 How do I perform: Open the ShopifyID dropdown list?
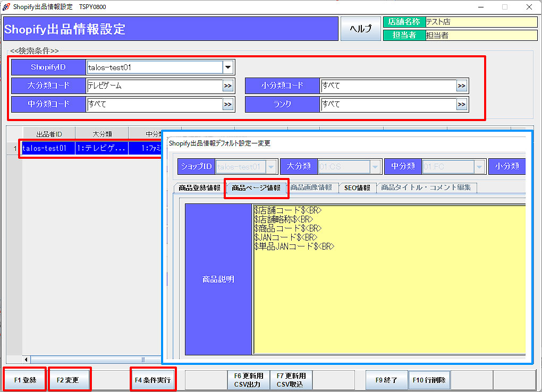click(228, 67)
